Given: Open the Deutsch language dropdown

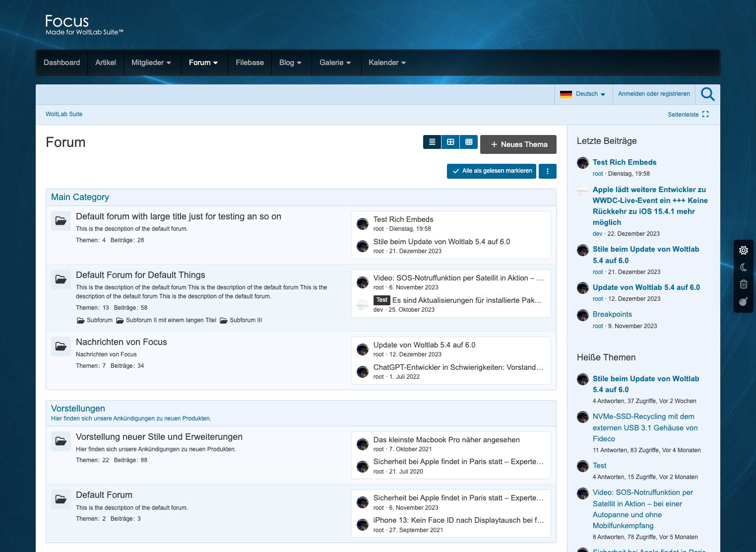Looking at the screenshot, I should [x=583, y=94].
